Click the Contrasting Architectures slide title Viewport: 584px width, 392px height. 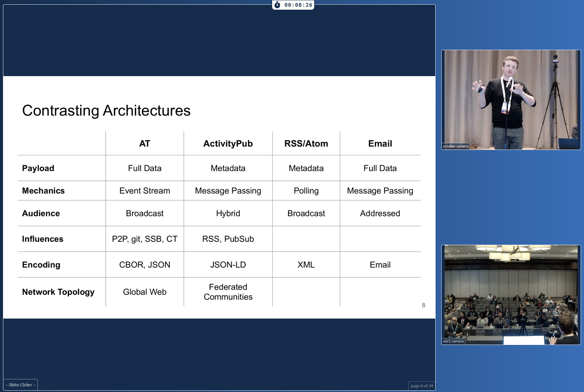coord(106,111)
